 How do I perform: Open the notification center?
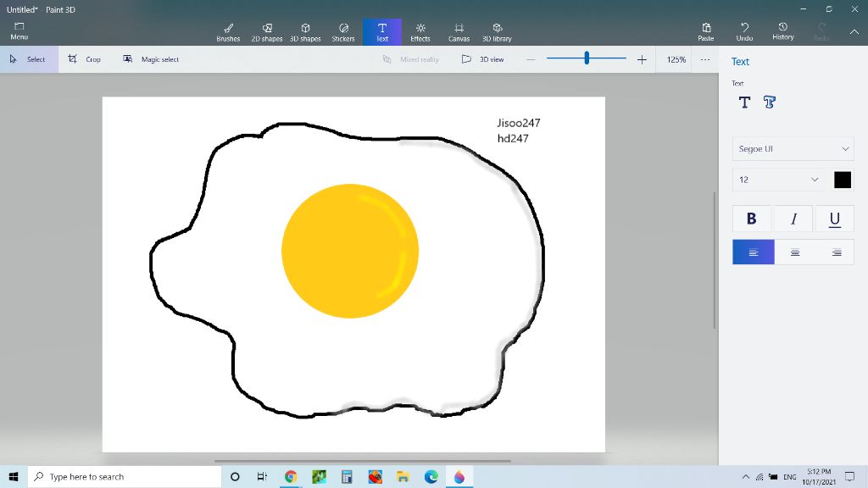(849, 477)
